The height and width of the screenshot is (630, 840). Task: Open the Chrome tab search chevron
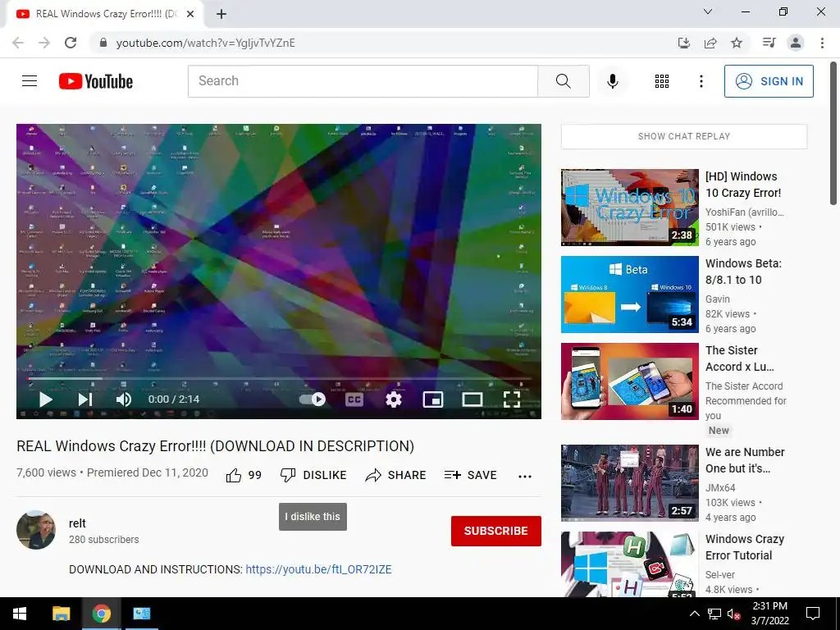click(x=708, y=11)
